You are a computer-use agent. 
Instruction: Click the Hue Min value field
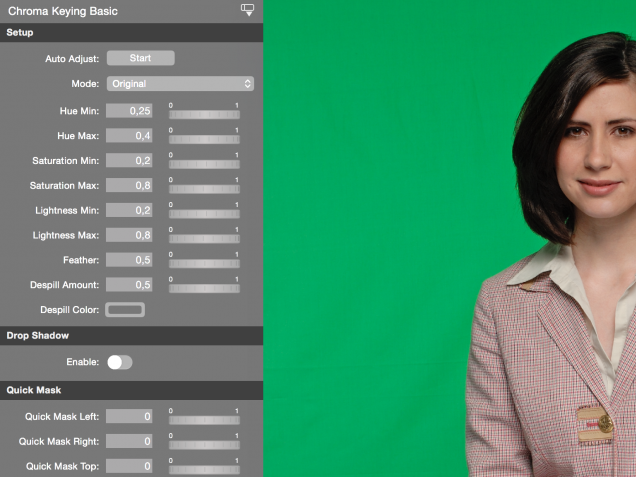tap(129, 111)
